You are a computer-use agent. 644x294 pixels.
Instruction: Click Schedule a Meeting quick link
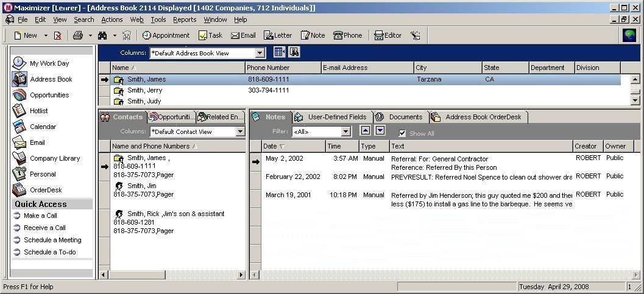tap(52, 240)
